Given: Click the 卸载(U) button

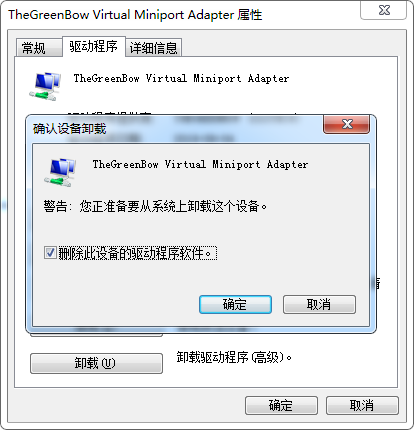Looking at the screenshot, I should point(96,363).
